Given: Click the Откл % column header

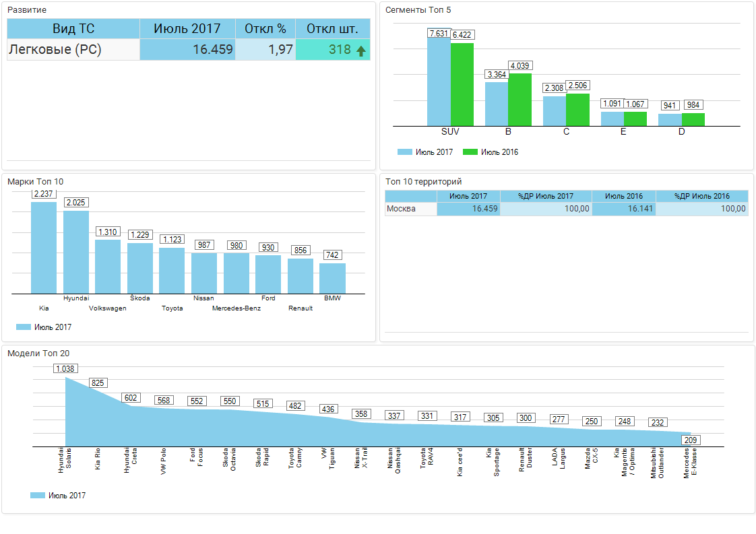Looking at the screenshot, I should [x=265, y=29].
